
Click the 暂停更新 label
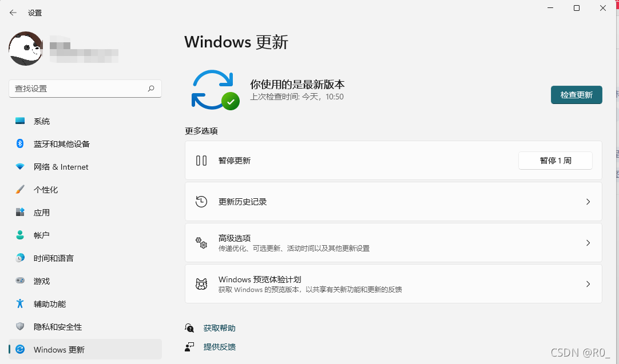tap(235, 161)
